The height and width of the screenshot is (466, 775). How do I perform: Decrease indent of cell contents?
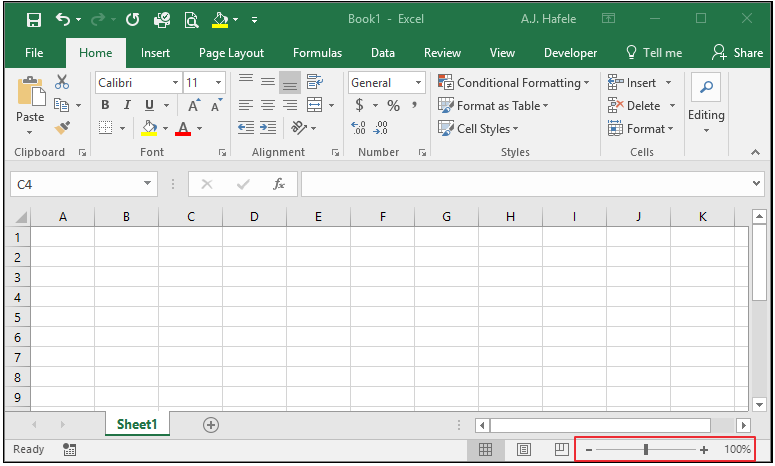click(x=246, y=128)
